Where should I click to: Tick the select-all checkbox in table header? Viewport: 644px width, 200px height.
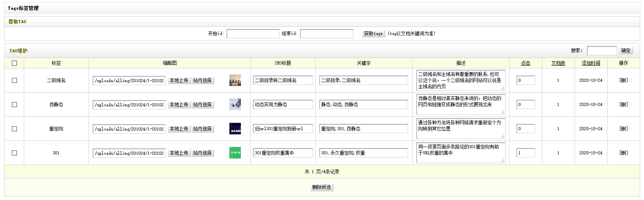(x=15, y=63)
